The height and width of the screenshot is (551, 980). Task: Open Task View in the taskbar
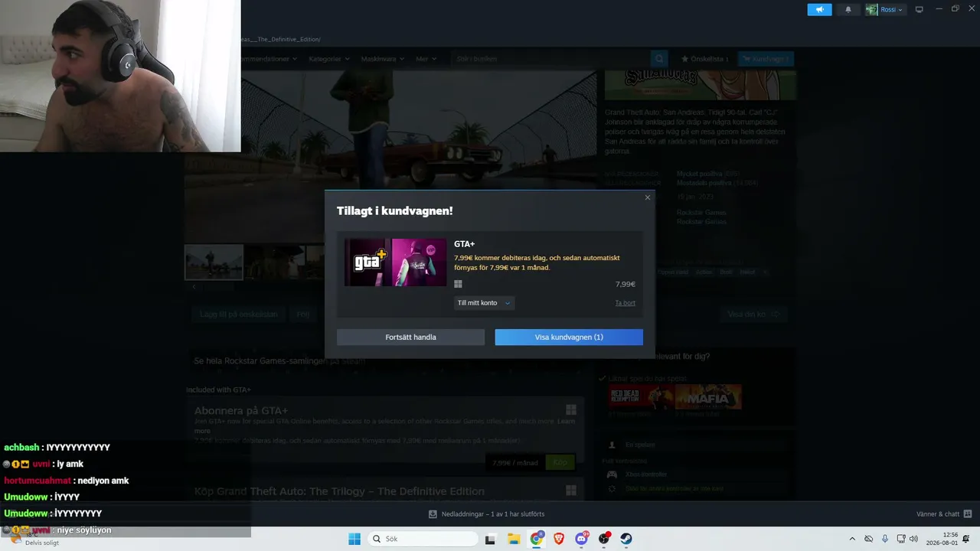491,539
